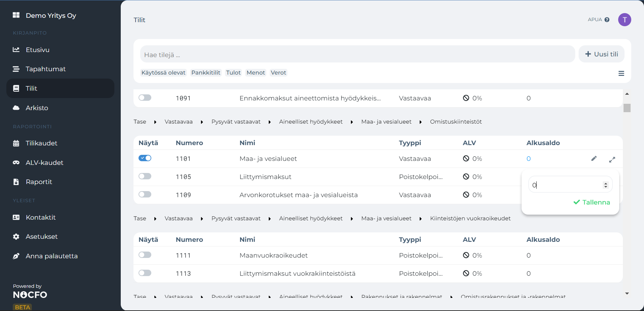Open Asetukset gear in sidebar
Image resolution: width=644 pixels, height=311 pixels.
pyautogui.click(x=16, y=236)
